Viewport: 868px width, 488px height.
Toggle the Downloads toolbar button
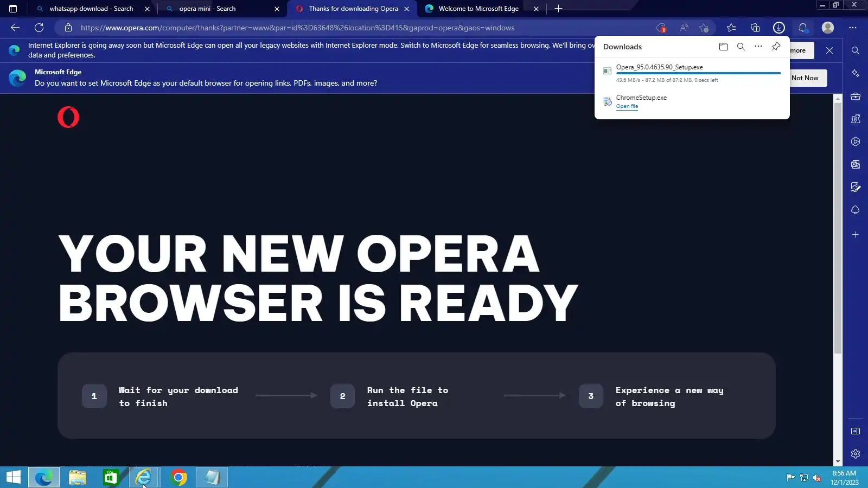(x=779, y=28)
